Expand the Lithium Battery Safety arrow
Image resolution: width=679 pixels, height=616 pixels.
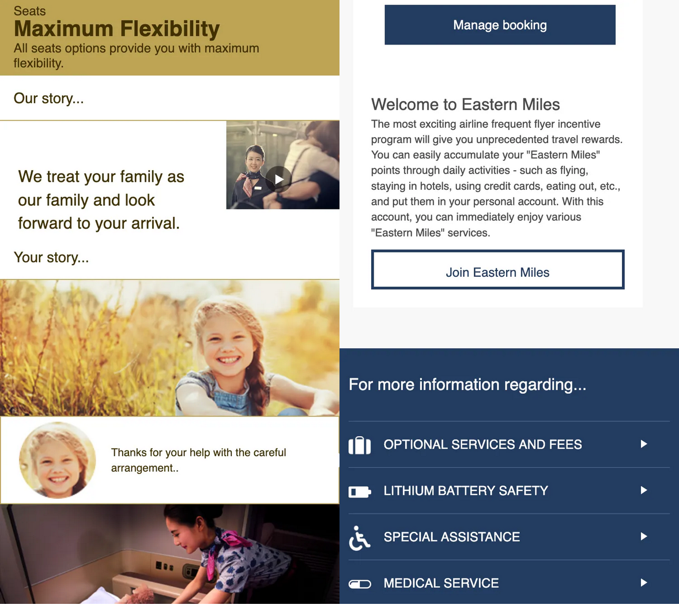coord(643,490)
